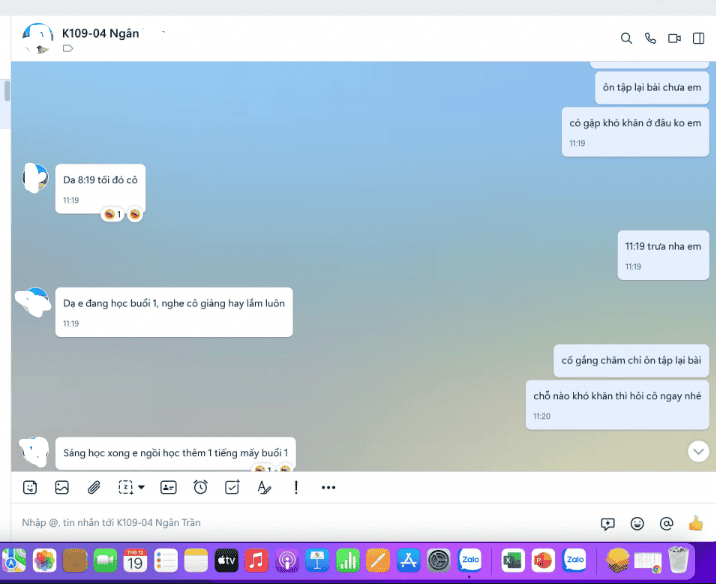716x584 pixels.
Task: Open text formatting options
Action: [x=264, y=487]
